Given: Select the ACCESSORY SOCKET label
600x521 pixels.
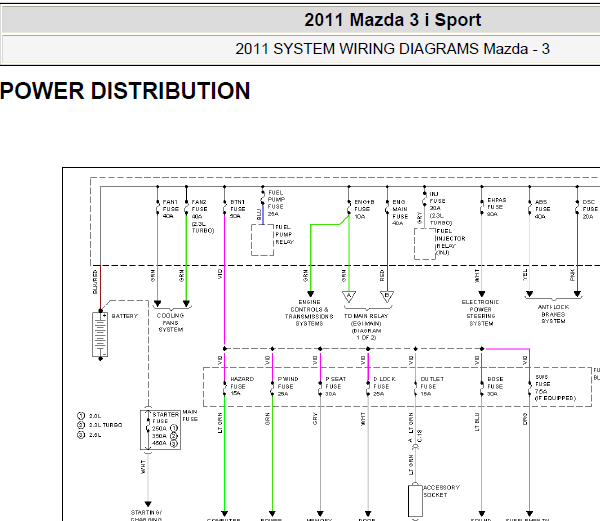Looking at the screenshot, I should [x=441, y=491].
